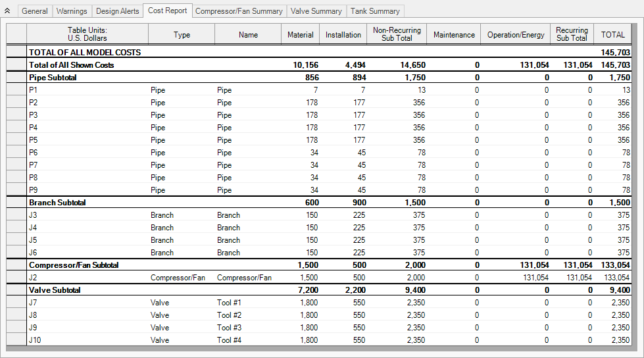Open the Warnings tab
The height and width of the screenshot is (358, 644).
[72, 11]
